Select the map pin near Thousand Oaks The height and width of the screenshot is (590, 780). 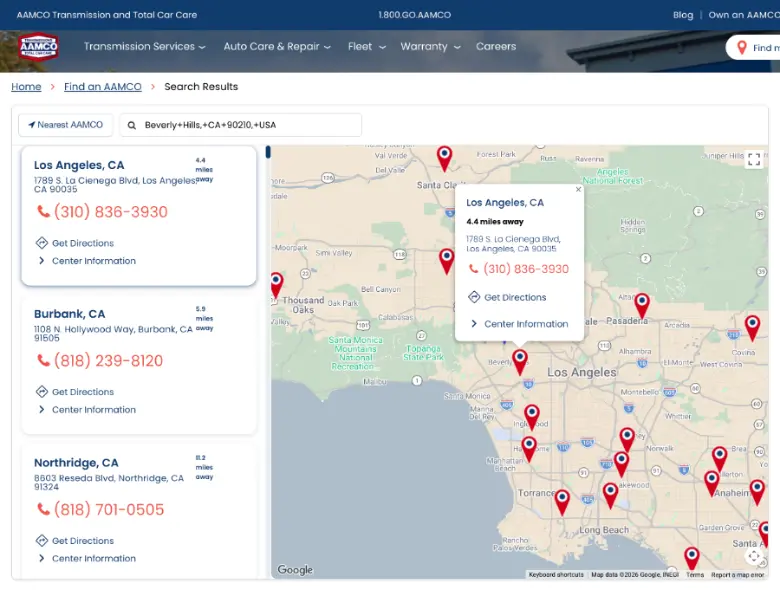[277, 285]
